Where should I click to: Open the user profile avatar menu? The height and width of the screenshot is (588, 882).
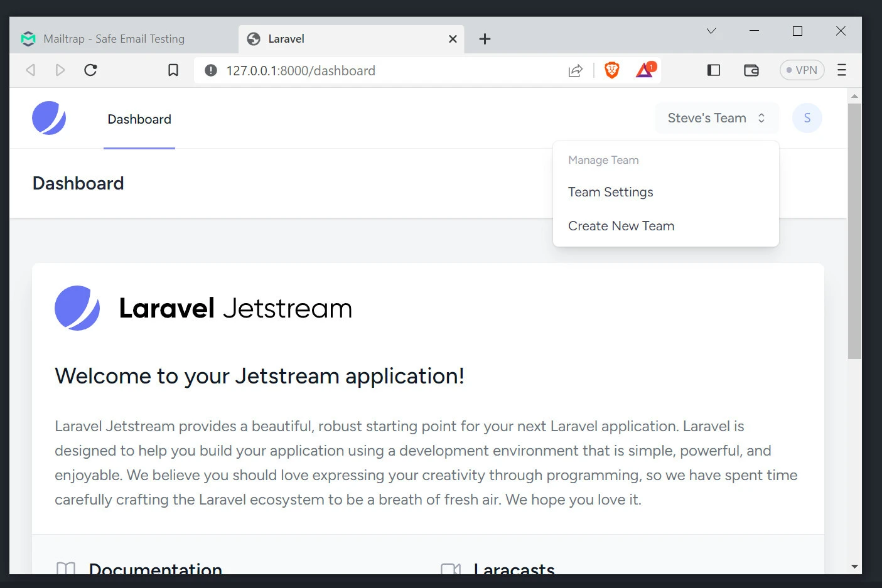tap(807, 119)
